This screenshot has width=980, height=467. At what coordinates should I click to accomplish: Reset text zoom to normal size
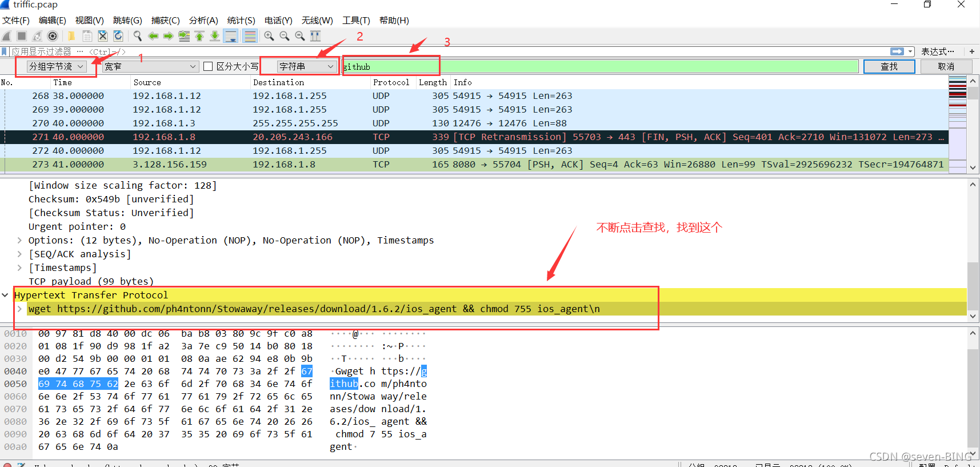[x=300, y=36]
